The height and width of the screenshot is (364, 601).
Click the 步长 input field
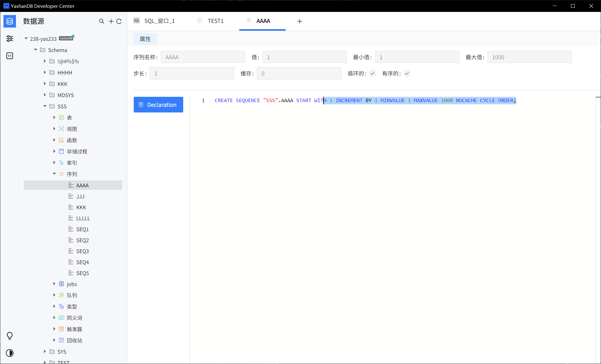click(192, 73)
